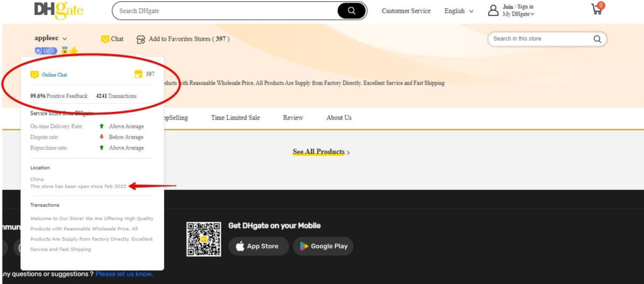Click the user account profile icon
This screenshot has width=644, height=284.
493,10
